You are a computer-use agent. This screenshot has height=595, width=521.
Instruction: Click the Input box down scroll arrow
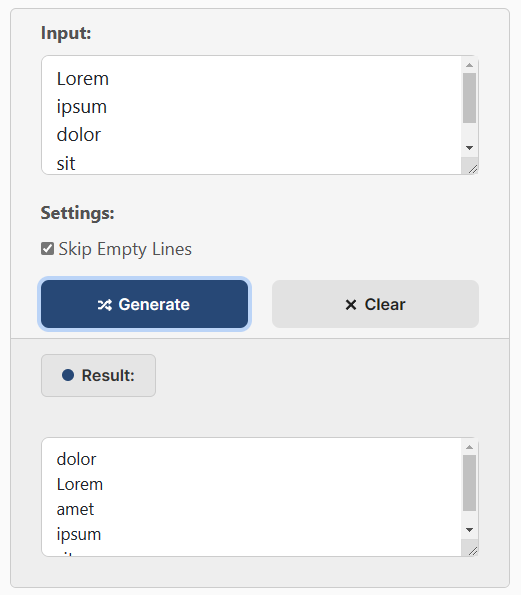(469, 148)
